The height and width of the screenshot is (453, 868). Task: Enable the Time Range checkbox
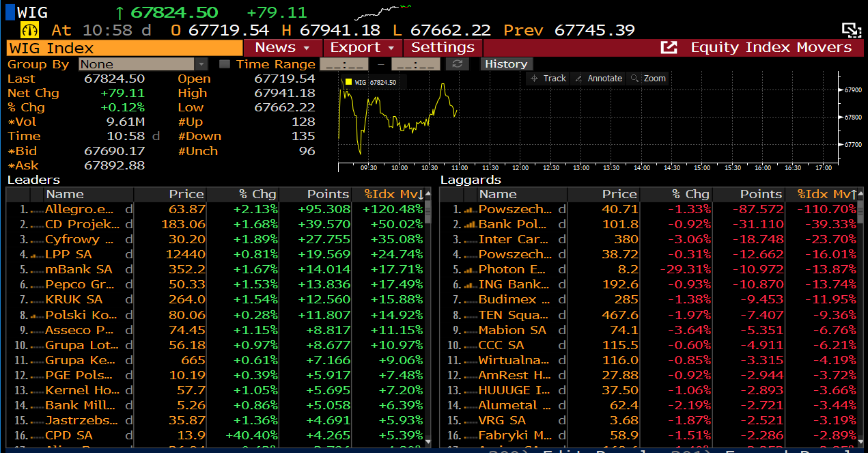[225, 64]
